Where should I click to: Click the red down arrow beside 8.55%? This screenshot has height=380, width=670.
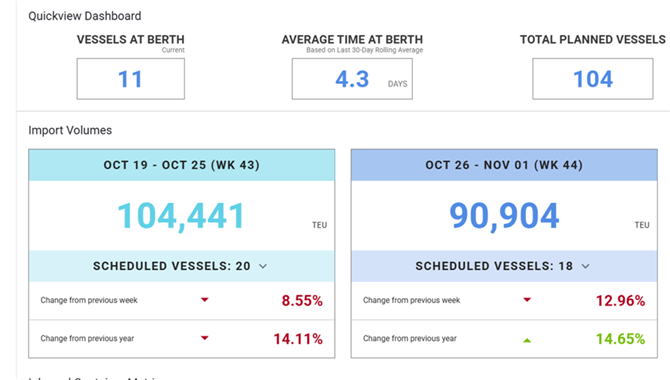(x=205, y=300)
